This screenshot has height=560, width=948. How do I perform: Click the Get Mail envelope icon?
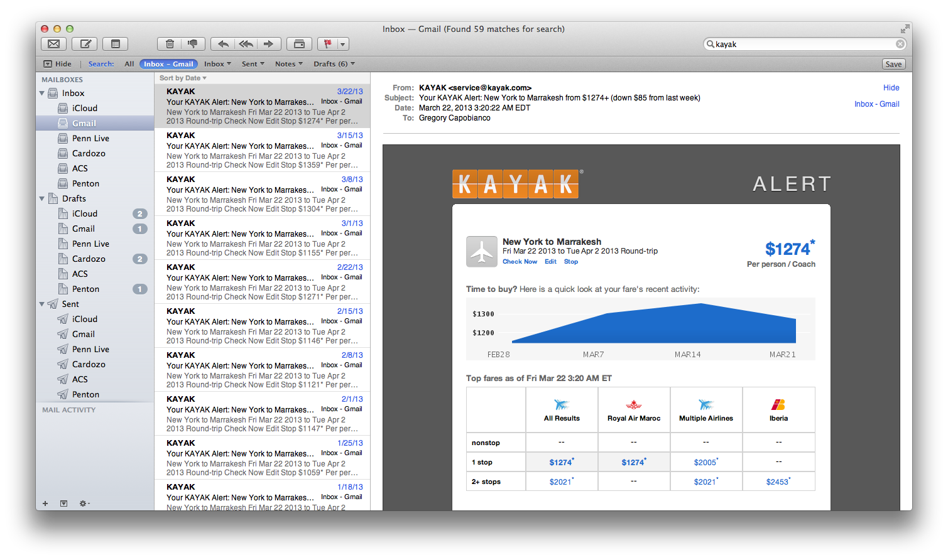tap(54, 44)
